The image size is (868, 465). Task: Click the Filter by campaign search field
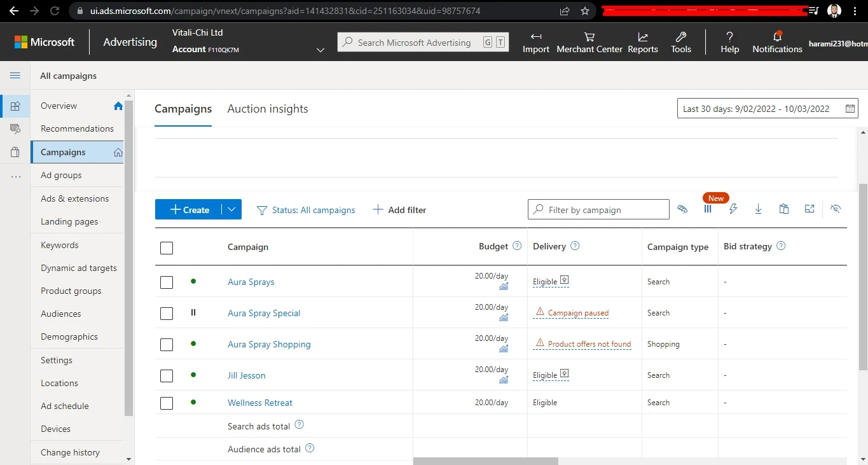pyautogui.click(x=598, y=210)
